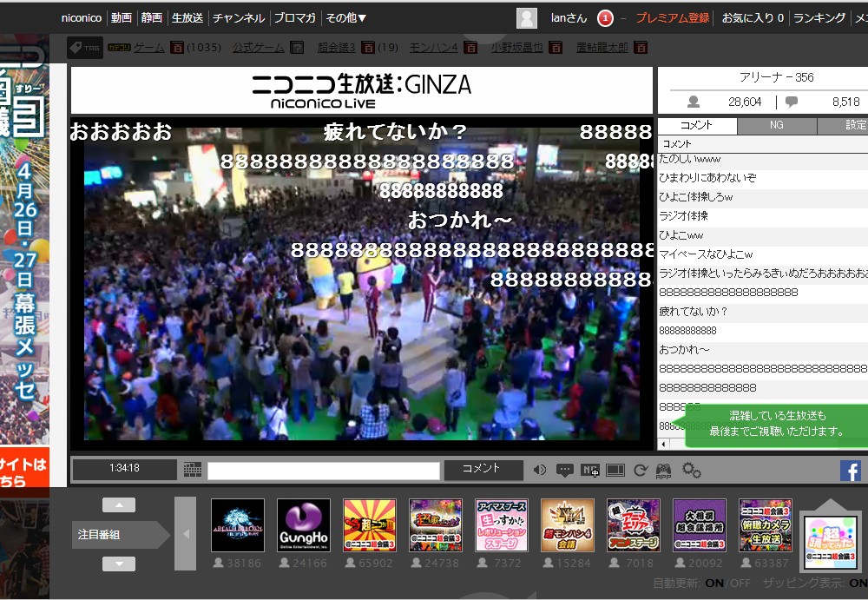Select the 注目番組 label button

pos(121,535)
